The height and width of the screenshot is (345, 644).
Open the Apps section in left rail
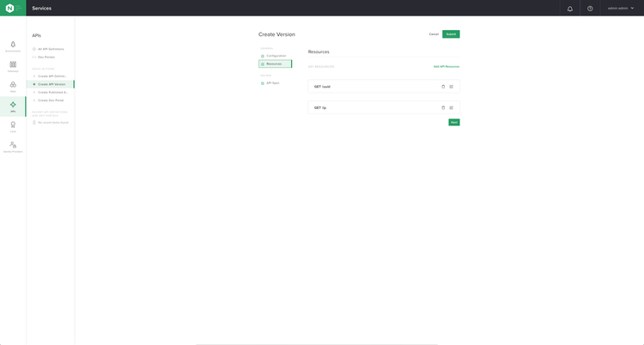point(13,87)
